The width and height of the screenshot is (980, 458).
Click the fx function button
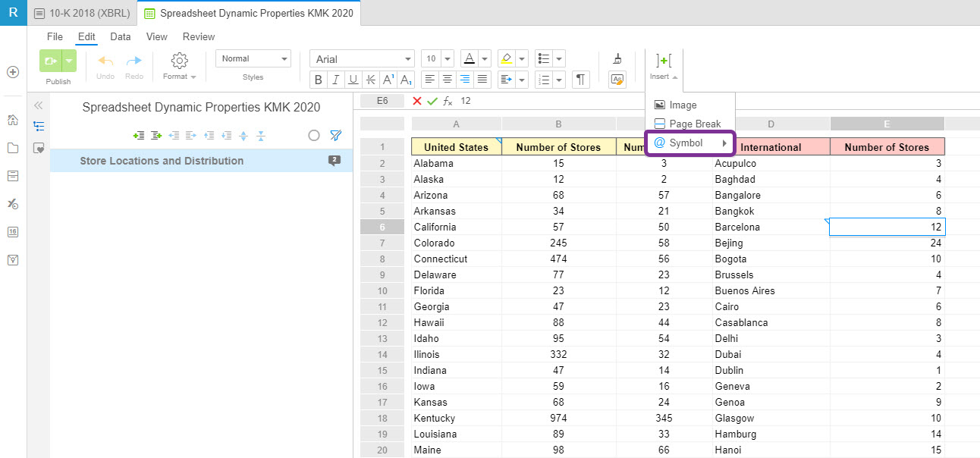tap(448, 101)
